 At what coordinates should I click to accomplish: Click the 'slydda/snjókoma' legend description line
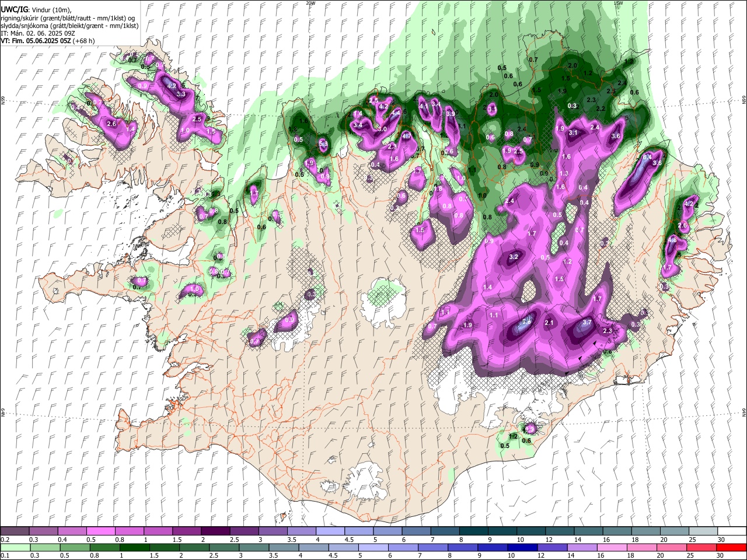pyautogui.click(x=69, y=26)
